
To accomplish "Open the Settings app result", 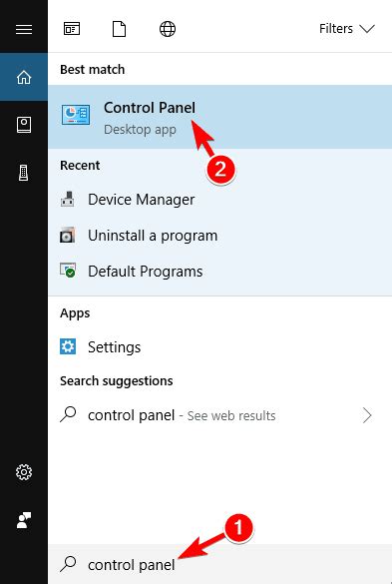I will click(219, 347).
